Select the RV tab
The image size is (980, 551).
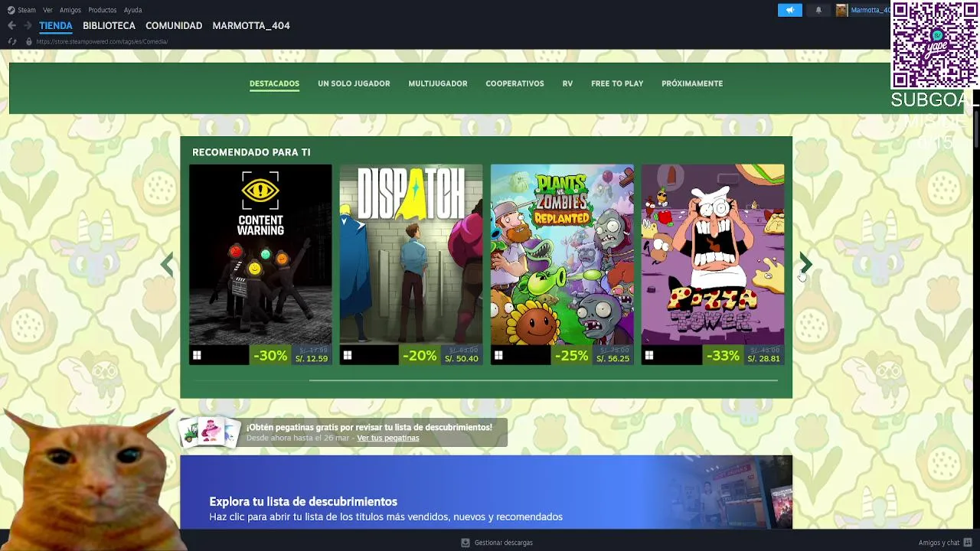(x=567, y=83)
